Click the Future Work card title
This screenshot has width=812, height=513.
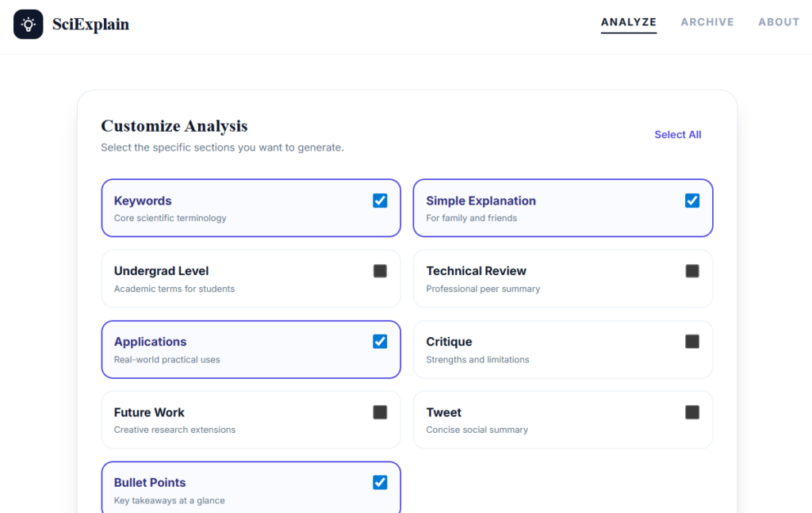pyautogui.click(x=149, y=412)
